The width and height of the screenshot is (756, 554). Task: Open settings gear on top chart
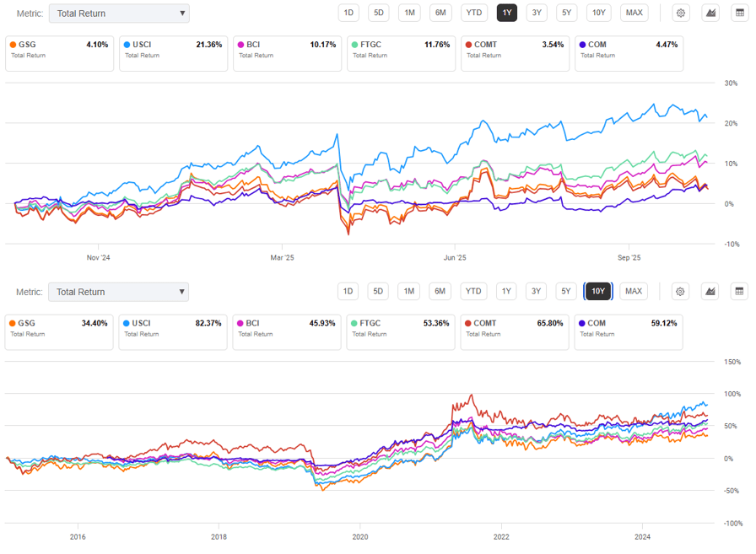click(681, 13)
